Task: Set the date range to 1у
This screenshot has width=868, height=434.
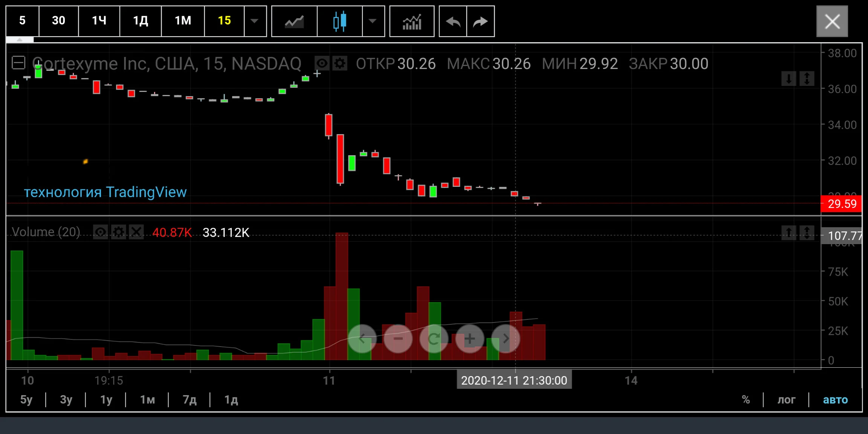Action: click(106, 400)
